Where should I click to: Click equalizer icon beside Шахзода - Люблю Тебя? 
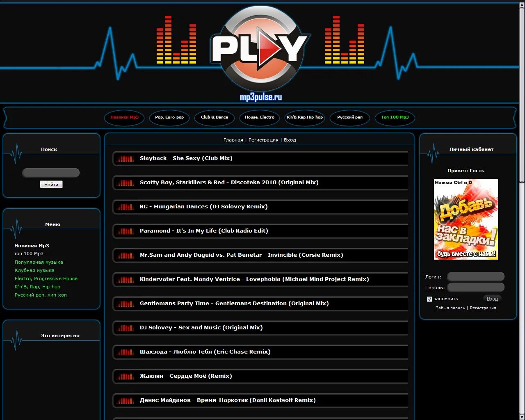pyautogui.click(x=126, y=352)
